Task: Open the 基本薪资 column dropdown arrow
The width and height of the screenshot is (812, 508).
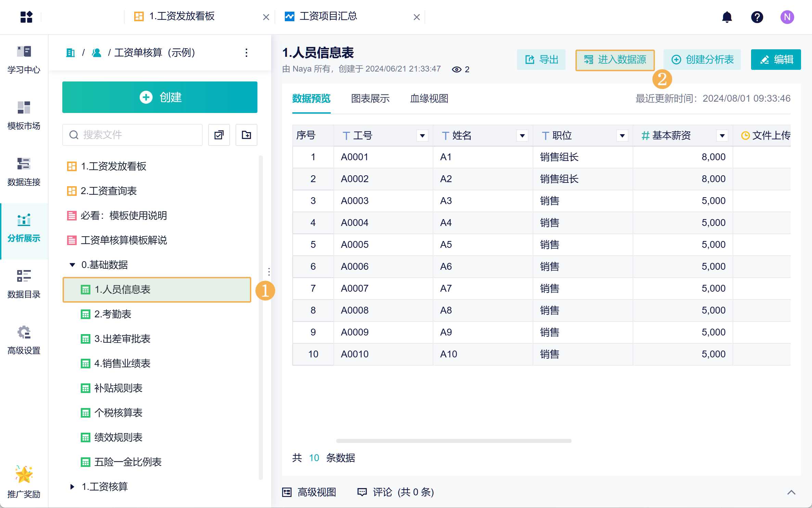Action: 722,136
